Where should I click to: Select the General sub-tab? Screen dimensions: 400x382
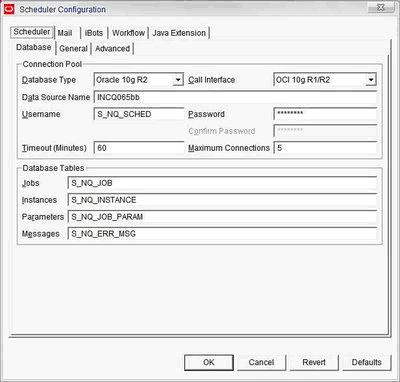tap(73, 49)
